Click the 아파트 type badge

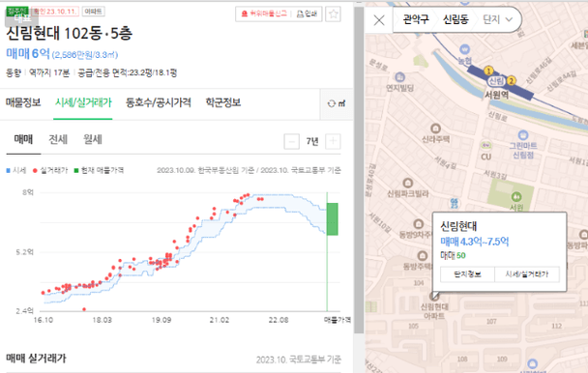[x=93, y=12]
